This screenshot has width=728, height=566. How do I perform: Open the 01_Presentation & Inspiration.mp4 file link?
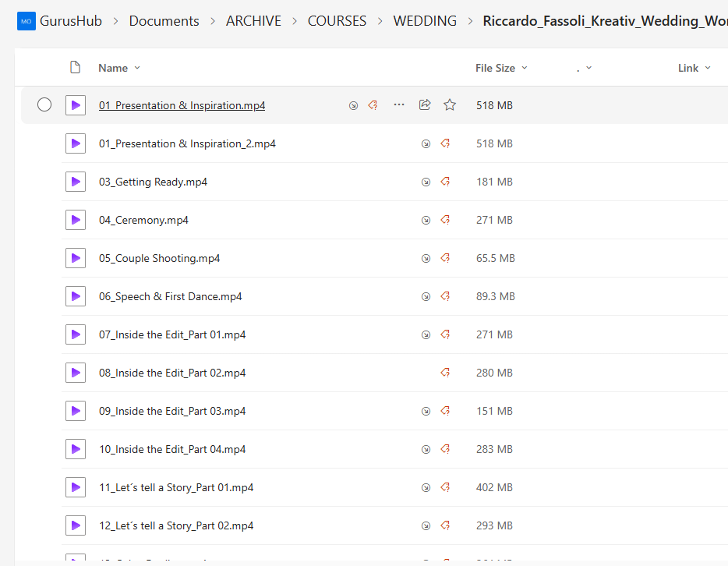click(x=182, y=105)
